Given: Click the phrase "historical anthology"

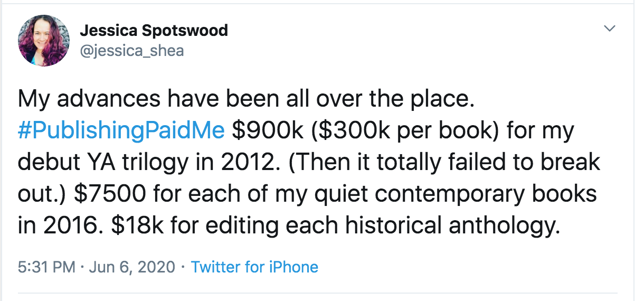Looking at the screenshot, I should (x=452, y=226).
